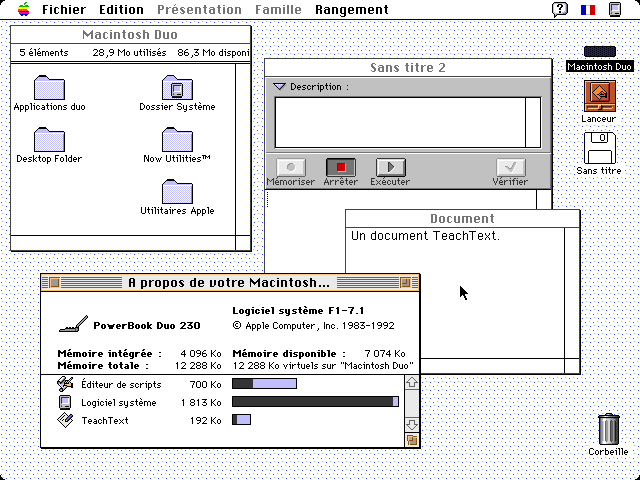Open the Fichier menu

coord(64,9)
